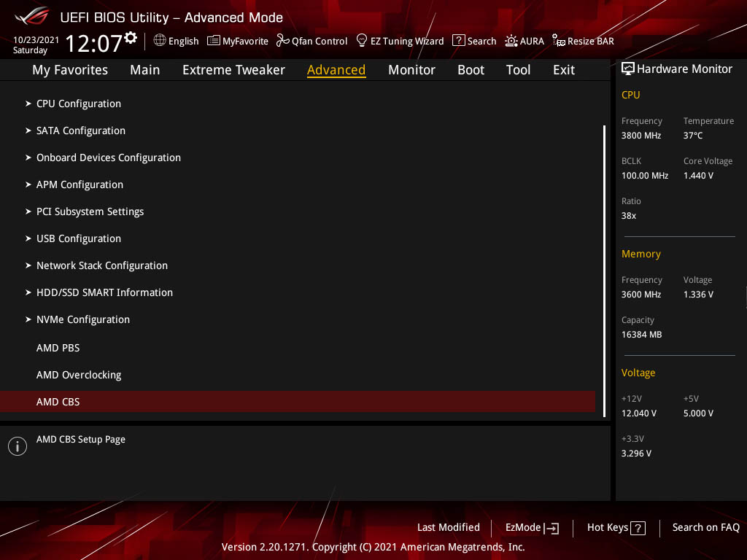Click CPU Temperature value 37°C
The width and height of the screenshot is (747, 560).
[693, 136]
